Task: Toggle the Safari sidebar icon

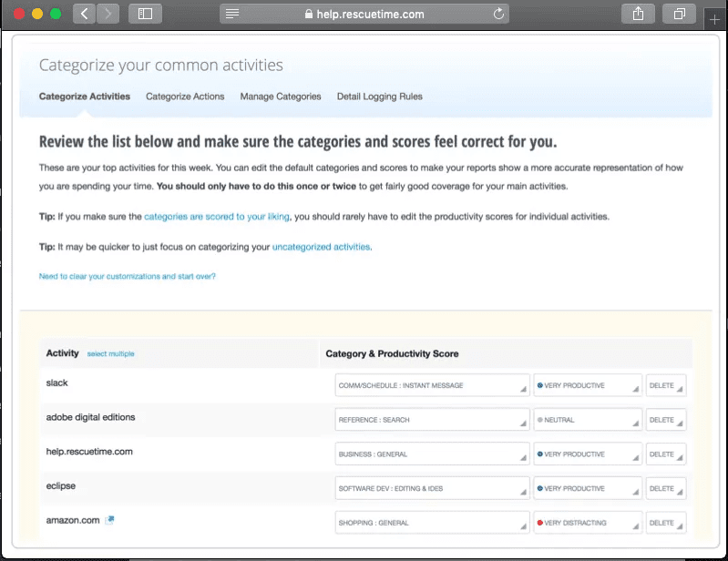Action: point(144,14)
